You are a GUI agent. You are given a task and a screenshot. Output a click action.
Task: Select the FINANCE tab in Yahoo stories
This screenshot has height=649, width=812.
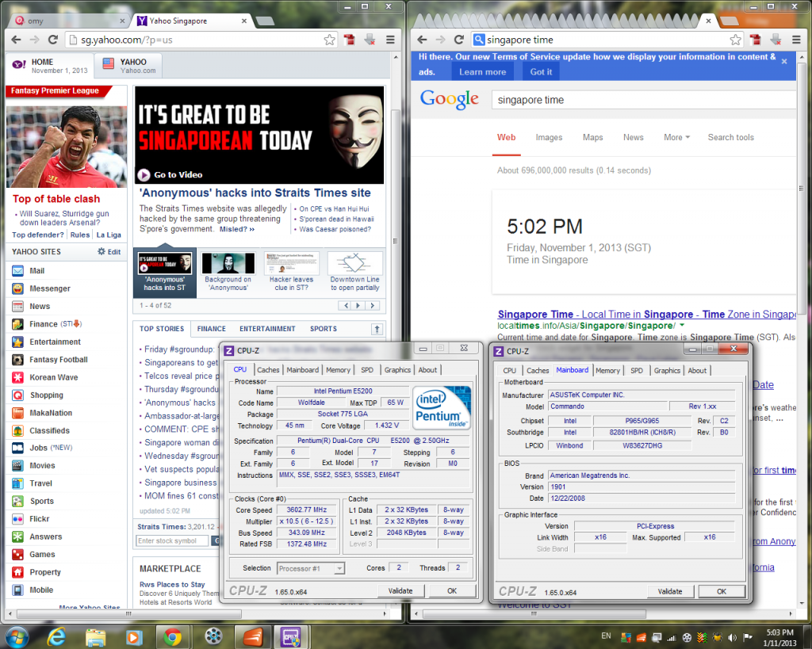pyautogui.click(x=211, y=329)
